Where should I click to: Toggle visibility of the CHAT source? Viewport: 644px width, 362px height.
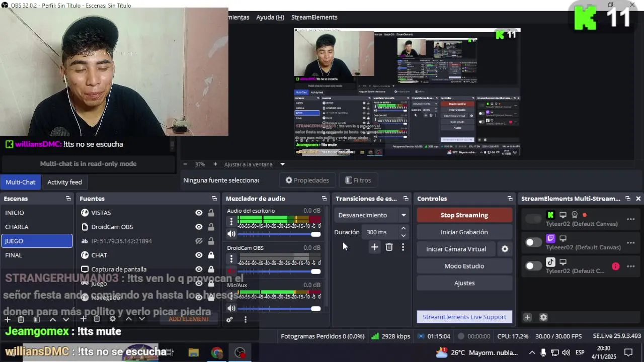(199, 255)
